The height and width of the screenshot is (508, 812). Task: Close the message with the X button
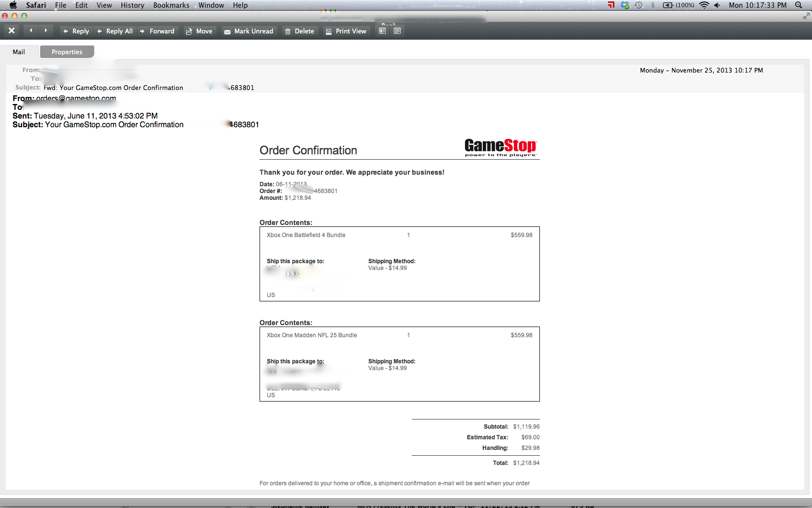pyautogui.click(x=12, y=30)
